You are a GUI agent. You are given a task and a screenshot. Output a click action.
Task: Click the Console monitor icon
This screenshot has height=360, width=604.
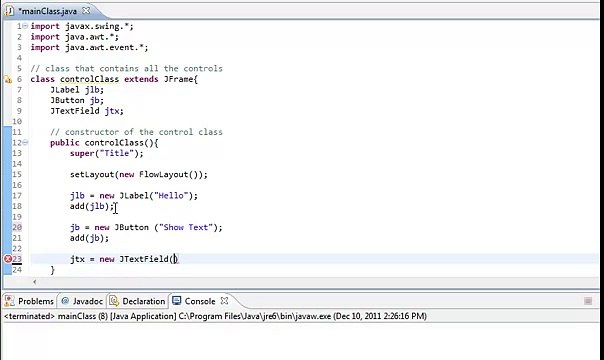(x=176, y=301)
